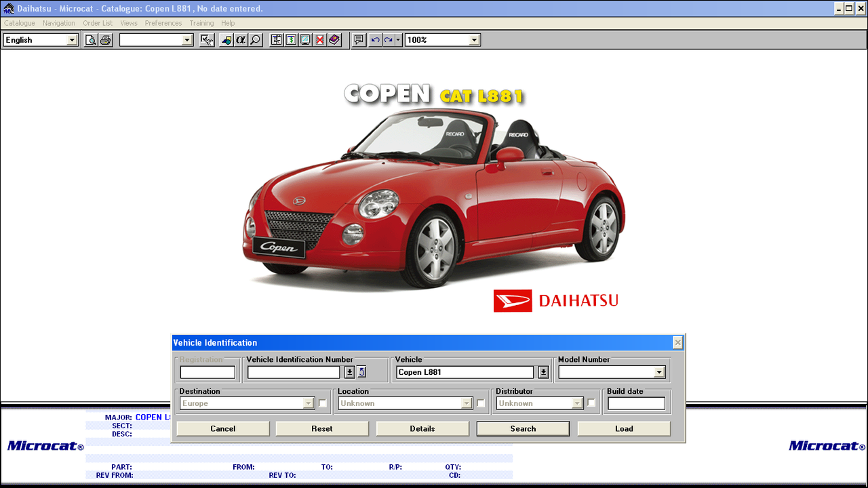Click the Cancel button

pos(223,428)
